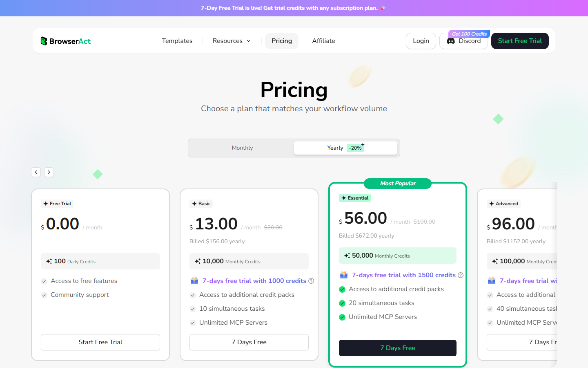Click the Discord icon in the navbar

click(x=451, y=41)
